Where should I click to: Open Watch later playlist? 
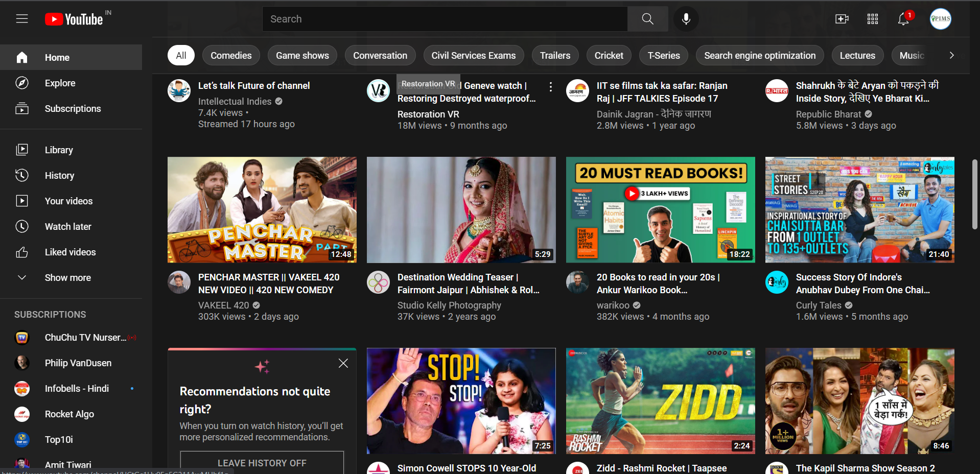(71, 226)
